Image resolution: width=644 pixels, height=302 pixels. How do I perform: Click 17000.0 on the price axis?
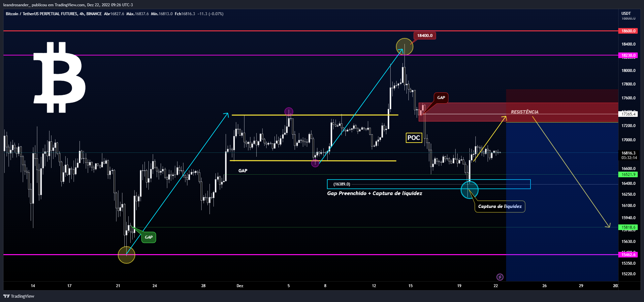pyautogui.click(x=628, y=140)
